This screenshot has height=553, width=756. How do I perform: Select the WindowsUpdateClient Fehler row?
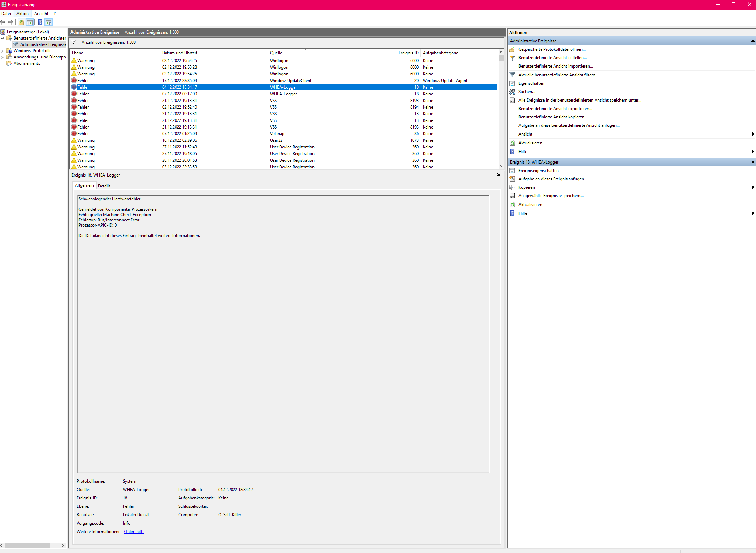point(283,81)
